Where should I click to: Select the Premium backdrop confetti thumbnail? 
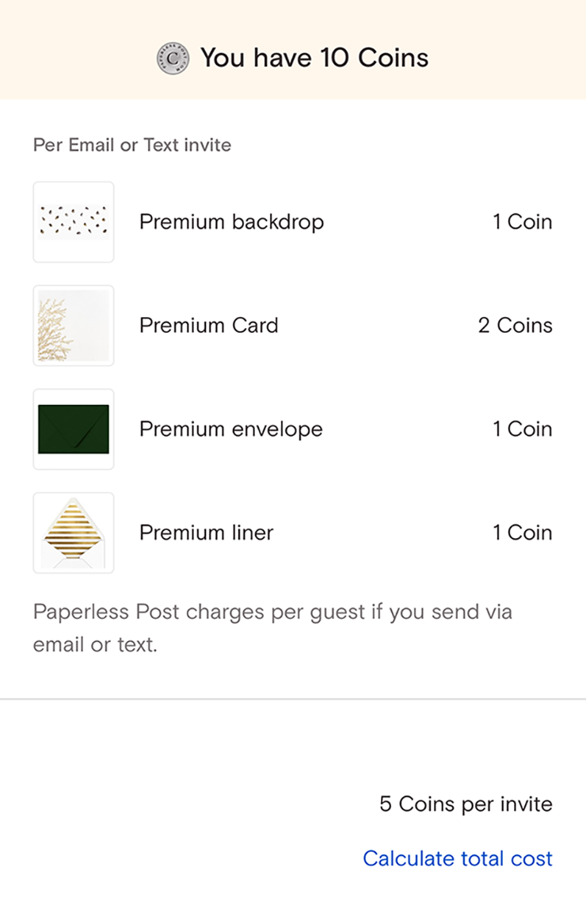pos(74,222)
